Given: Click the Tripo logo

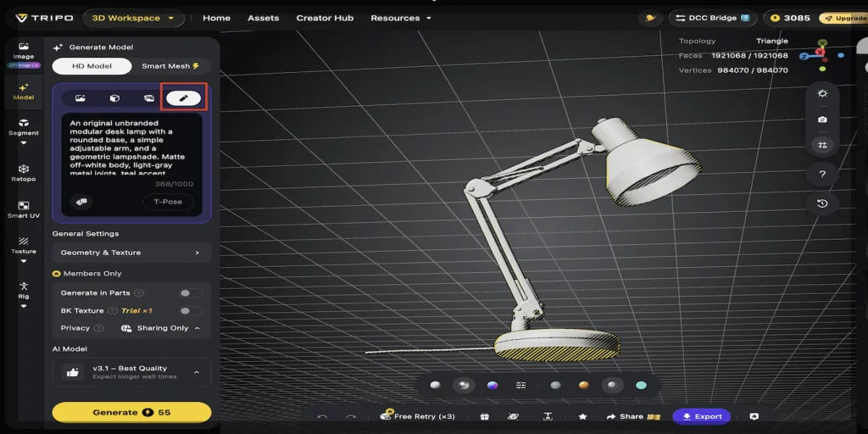Looking at the screenshot, I should pos(44,18).
